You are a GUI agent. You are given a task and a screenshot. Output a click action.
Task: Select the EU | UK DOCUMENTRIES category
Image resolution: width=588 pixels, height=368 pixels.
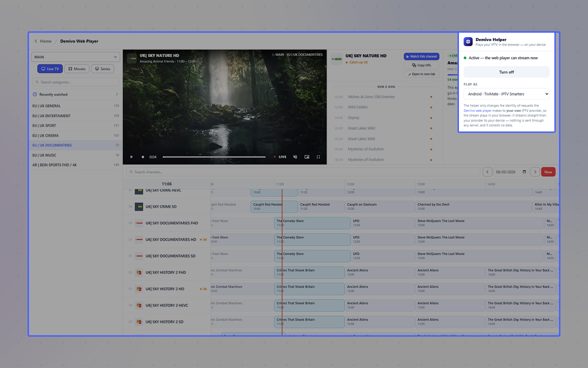(76, 145)
